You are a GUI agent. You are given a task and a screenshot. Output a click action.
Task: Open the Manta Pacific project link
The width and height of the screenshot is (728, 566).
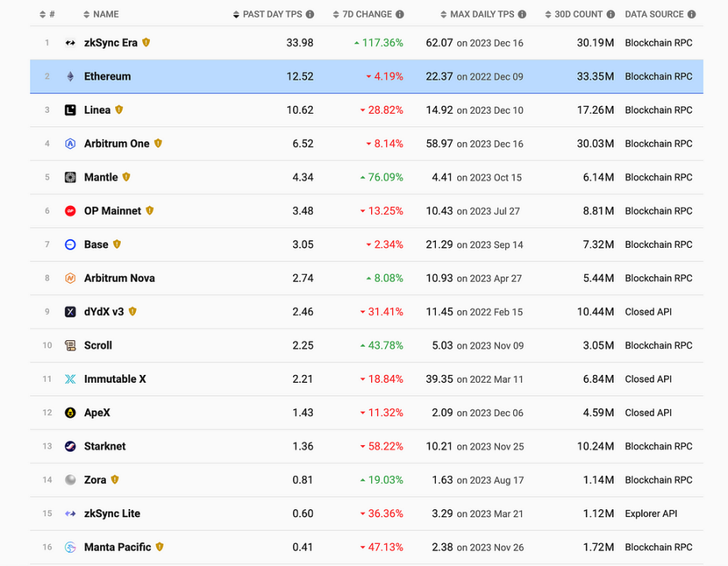click(x=118, y=547)
